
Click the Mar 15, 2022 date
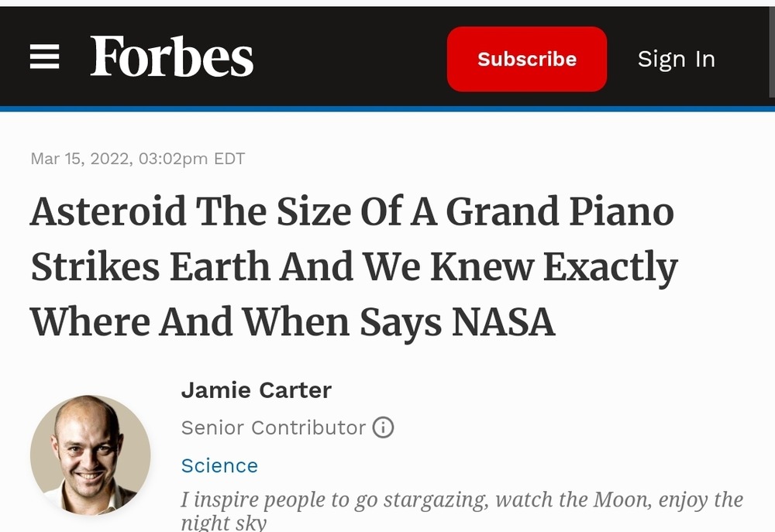click(x=80, y=159)
